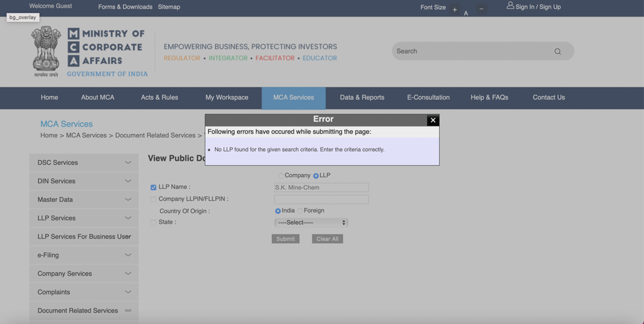Click the Ministry of Corporate Affairs emblem logo
The height and width of the screenshot is (324, 644).
(46, 51)
